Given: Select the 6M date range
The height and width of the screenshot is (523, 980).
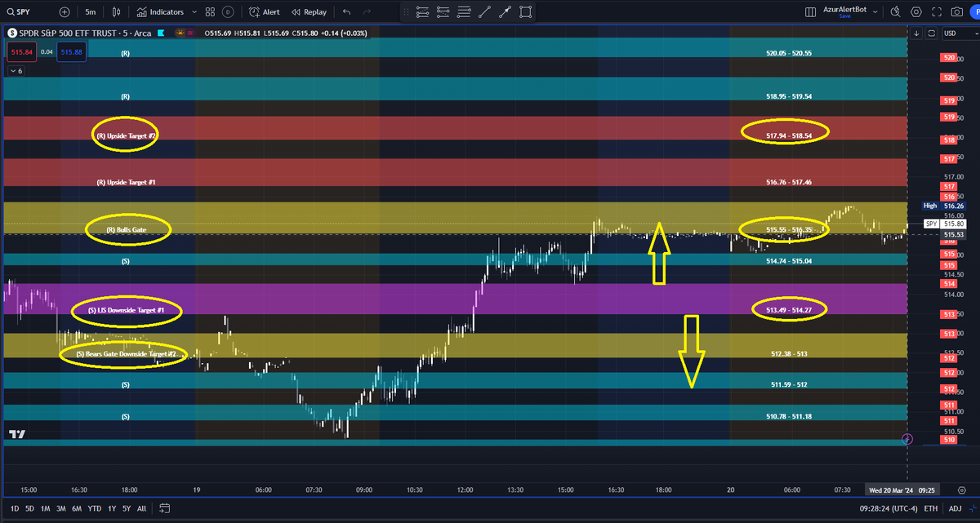Looking at the screenshot, I should pyautogui.click(x=77, y=508).
